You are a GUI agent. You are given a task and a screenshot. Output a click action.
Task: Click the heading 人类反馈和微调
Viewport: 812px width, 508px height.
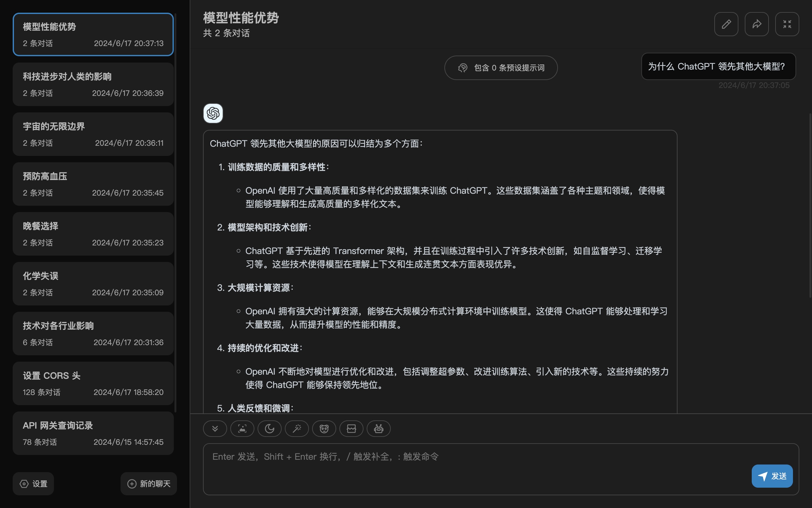click(x=259, y=408)
